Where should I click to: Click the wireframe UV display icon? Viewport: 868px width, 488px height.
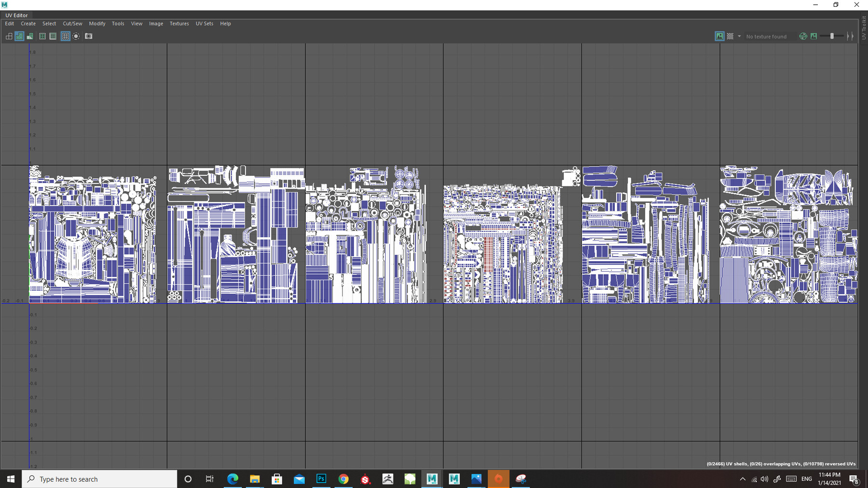(x=9, y=36)
